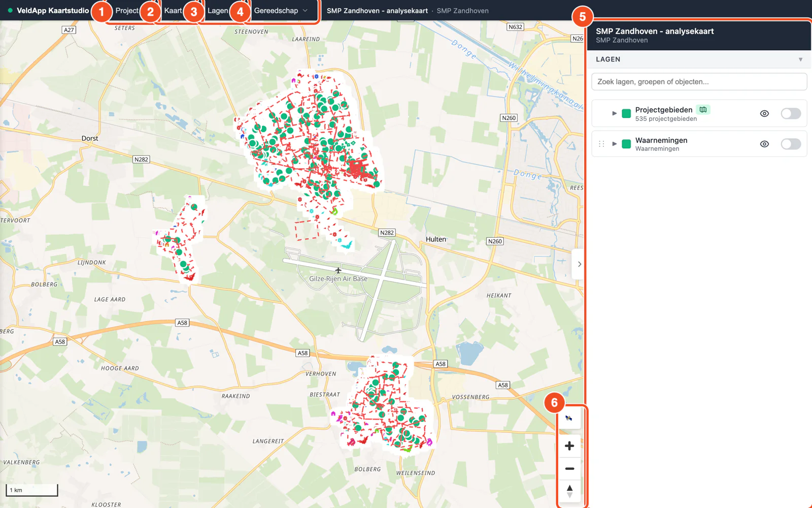Click 'BIESTRAAT' map label
812x508 pixels.
(x=325, y=395)
